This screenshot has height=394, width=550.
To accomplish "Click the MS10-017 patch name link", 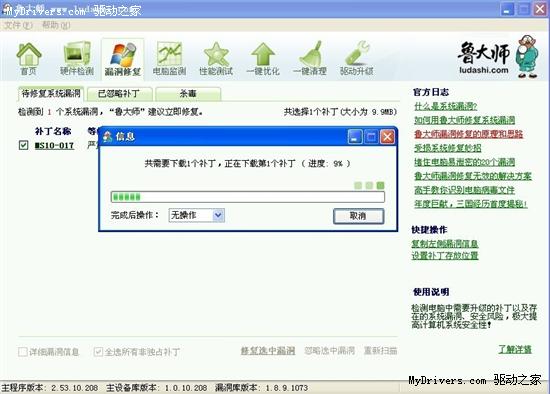I will pos(54,145).
